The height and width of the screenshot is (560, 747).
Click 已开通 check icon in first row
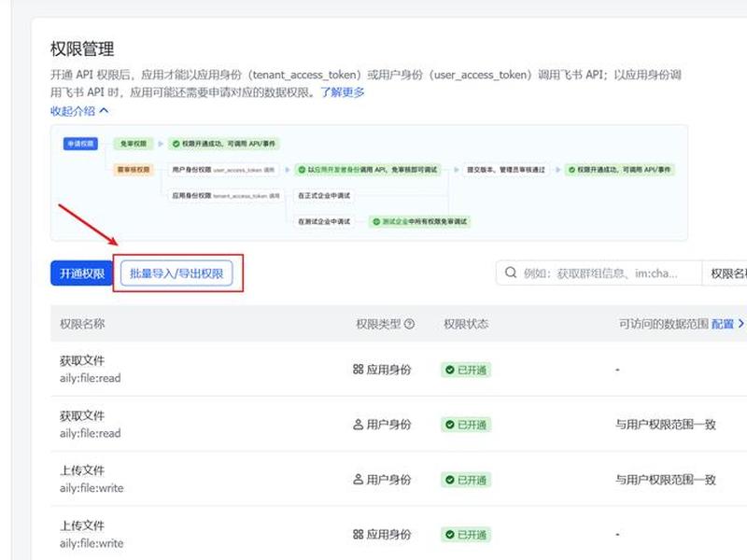pos(450,370)
